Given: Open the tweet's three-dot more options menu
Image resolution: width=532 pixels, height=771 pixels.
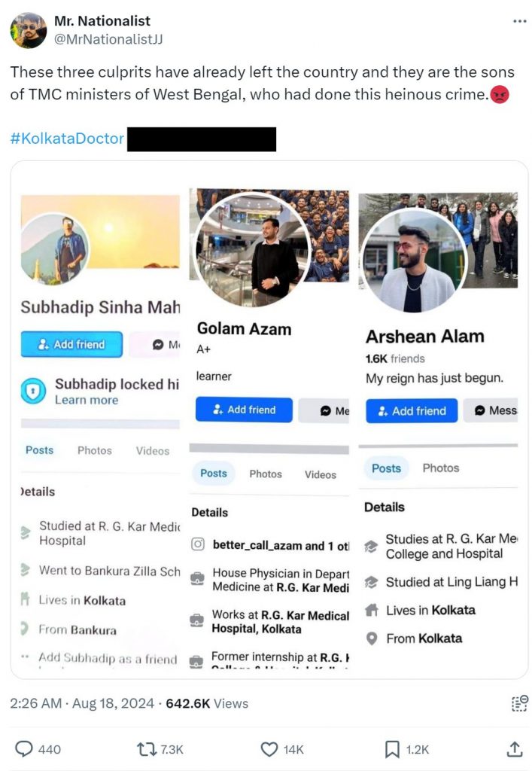Looking at the screenshot, I should [519, 21].
